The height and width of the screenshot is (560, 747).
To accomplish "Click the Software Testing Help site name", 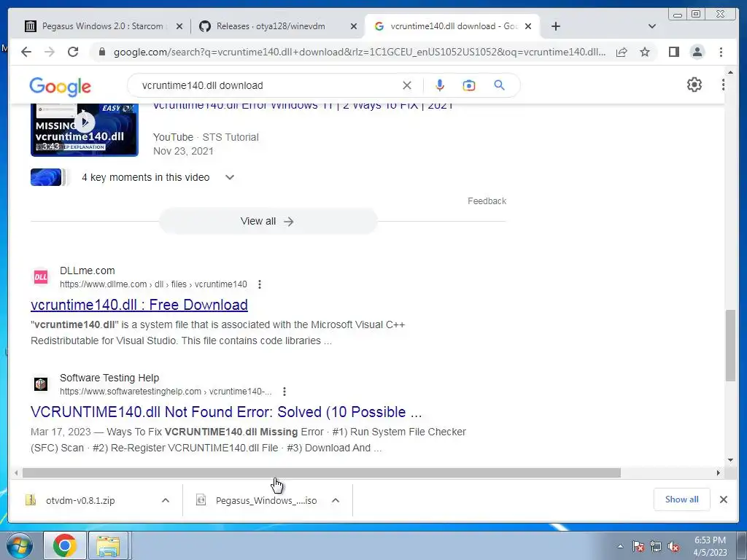I will pyautogui.click(x=109, y=378).
